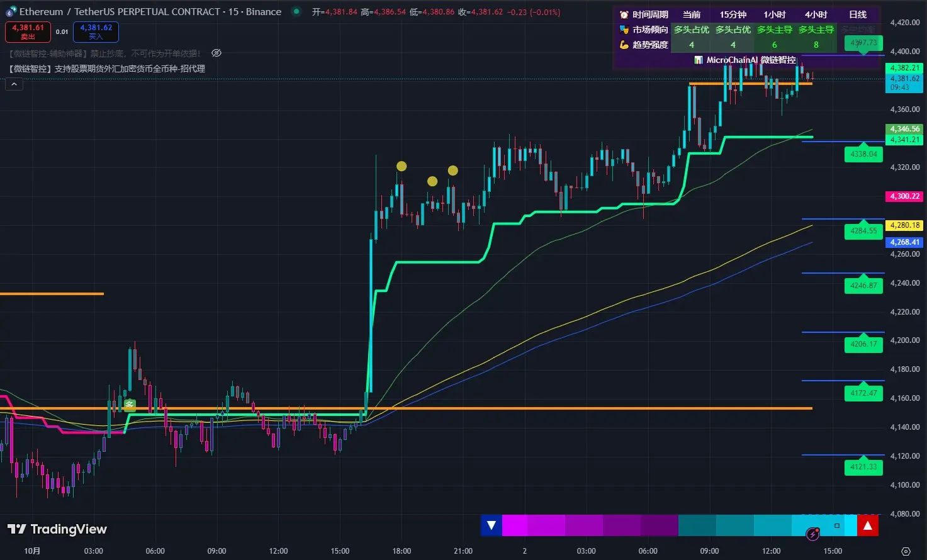Click the bar chart icon beside MicroChainAI

699,60
